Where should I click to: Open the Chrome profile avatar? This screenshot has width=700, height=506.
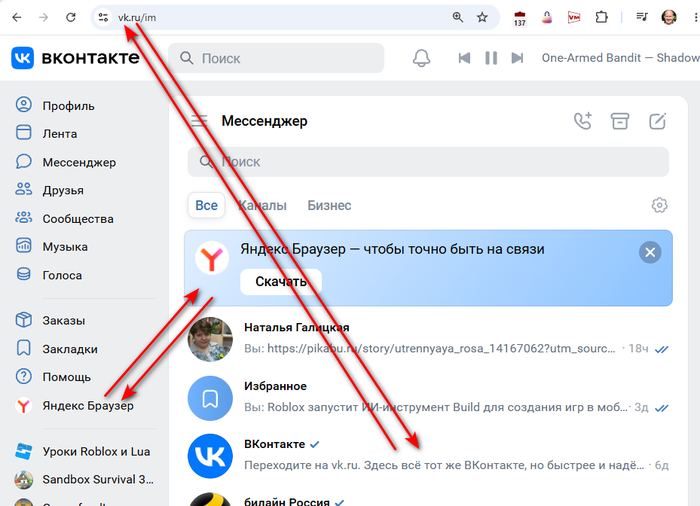[x=669, y=17]
